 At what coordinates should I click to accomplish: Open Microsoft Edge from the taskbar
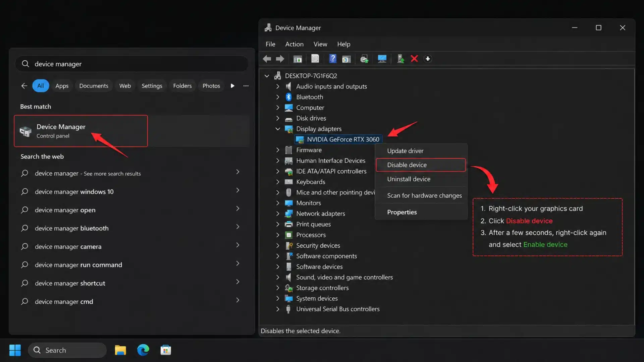pos(143,350)
